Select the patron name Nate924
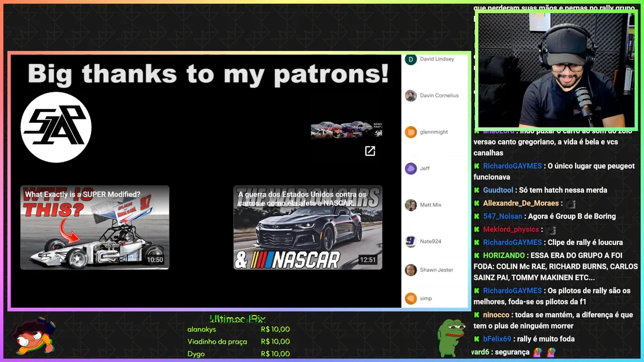The width and height of the screenshot is (644, 362). (431, 241)
